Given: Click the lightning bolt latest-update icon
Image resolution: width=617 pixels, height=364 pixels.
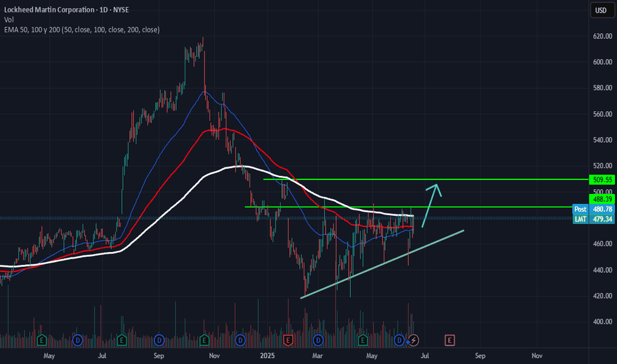Looking at the screenshot, I should [413, 340].
